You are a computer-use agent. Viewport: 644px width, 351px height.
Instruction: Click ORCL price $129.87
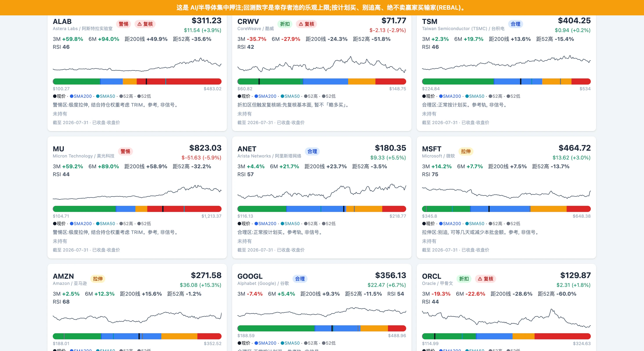click(575, 275)
